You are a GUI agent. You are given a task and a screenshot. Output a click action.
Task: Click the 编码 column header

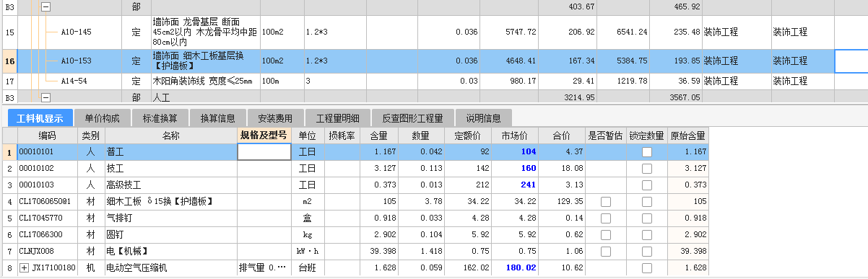coord(47,135)
